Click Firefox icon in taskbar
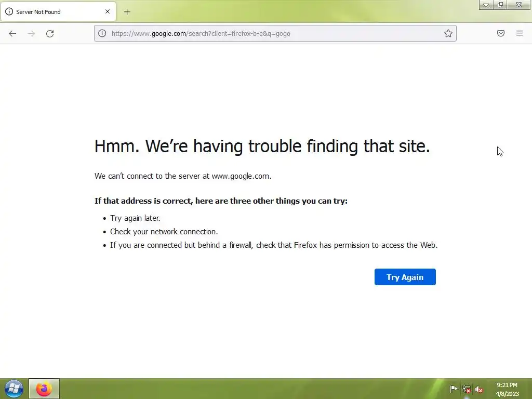The width and height of the screenshot is (532, 399). (44, 389)
